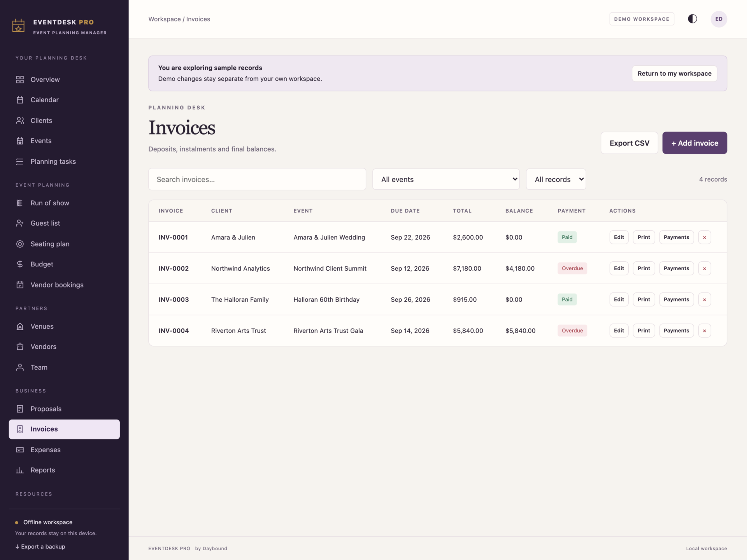Click the Demo Workspace badge
747x560 pixels.
(642, 19)
